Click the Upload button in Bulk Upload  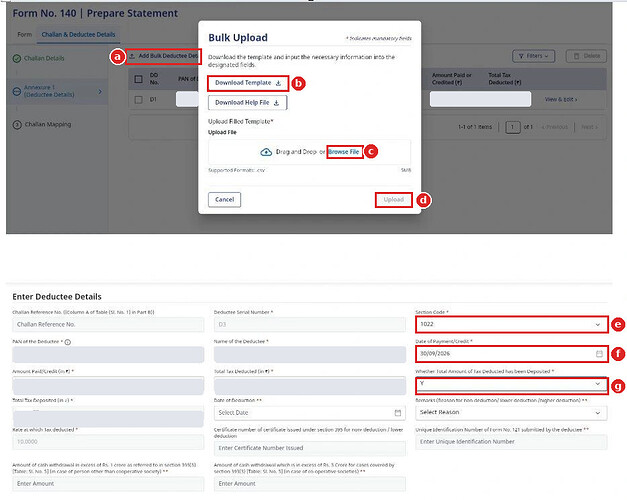pos(393,200)
